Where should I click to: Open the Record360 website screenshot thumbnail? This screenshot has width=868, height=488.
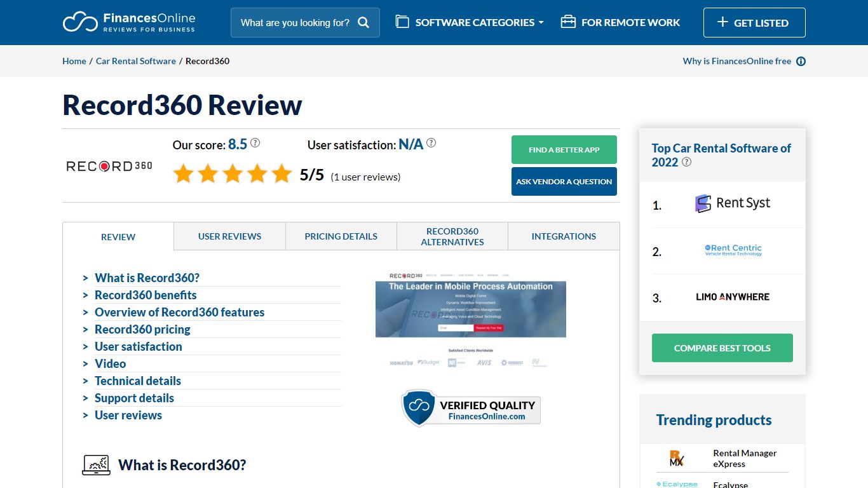(x=471, y=321)
